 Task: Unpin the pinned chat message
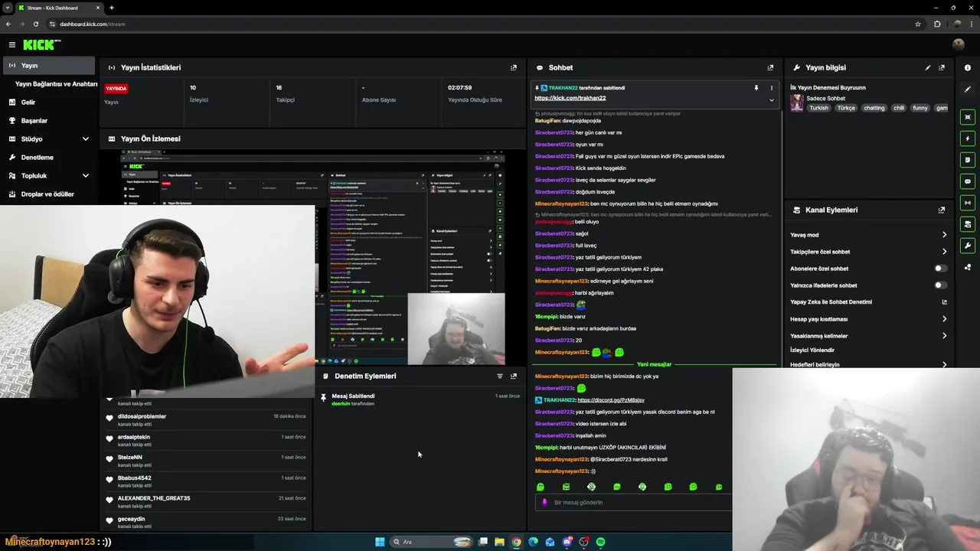756,88
